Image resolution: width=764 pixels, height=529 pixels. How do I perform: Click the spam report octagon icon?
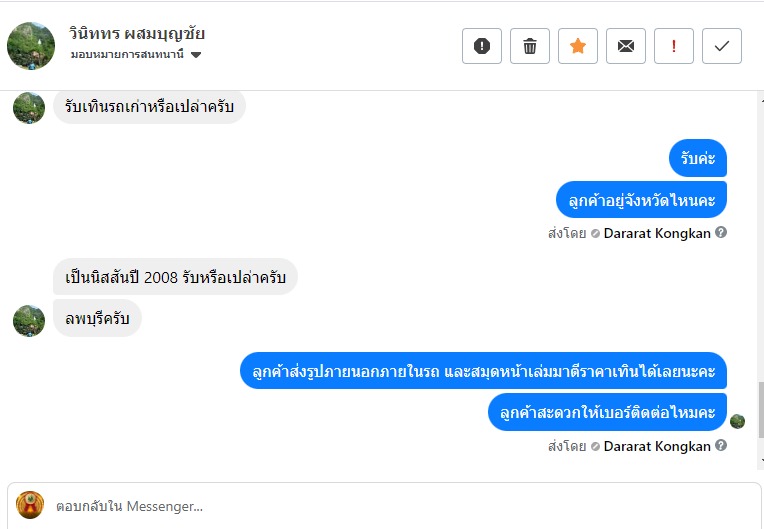coord(482,46)
